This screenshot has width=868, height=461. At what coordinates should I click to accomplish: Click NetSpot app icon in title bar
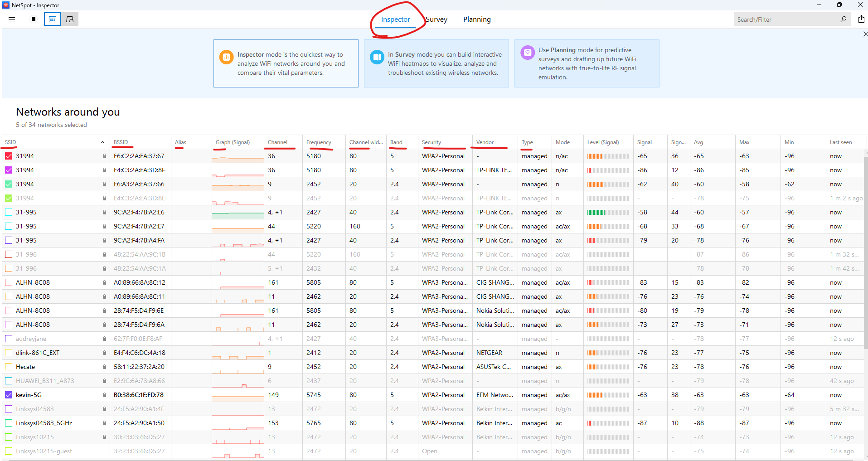6,5
